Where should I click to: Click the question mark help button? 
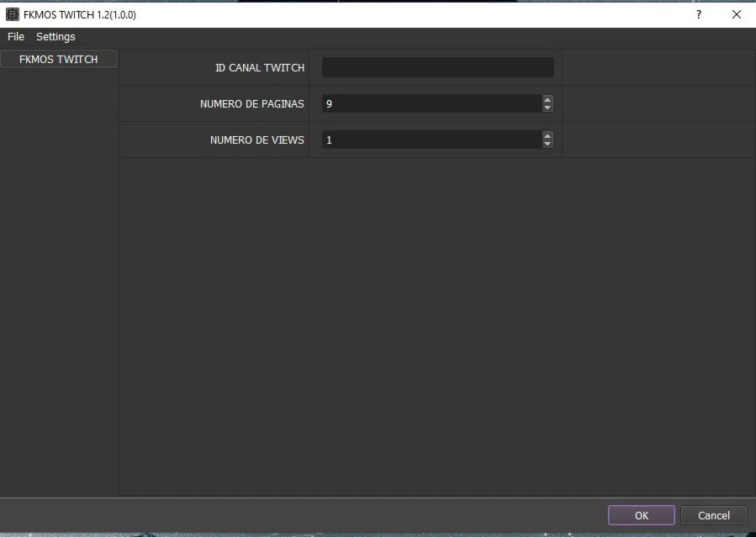[698, 14]
